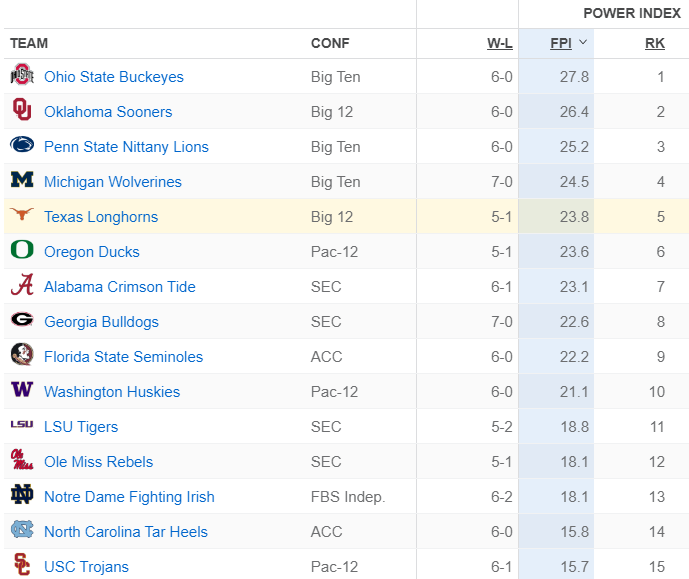Sort table by FPI column header
Viewport: 689px width, 579px height.
[x=561, y=43]
